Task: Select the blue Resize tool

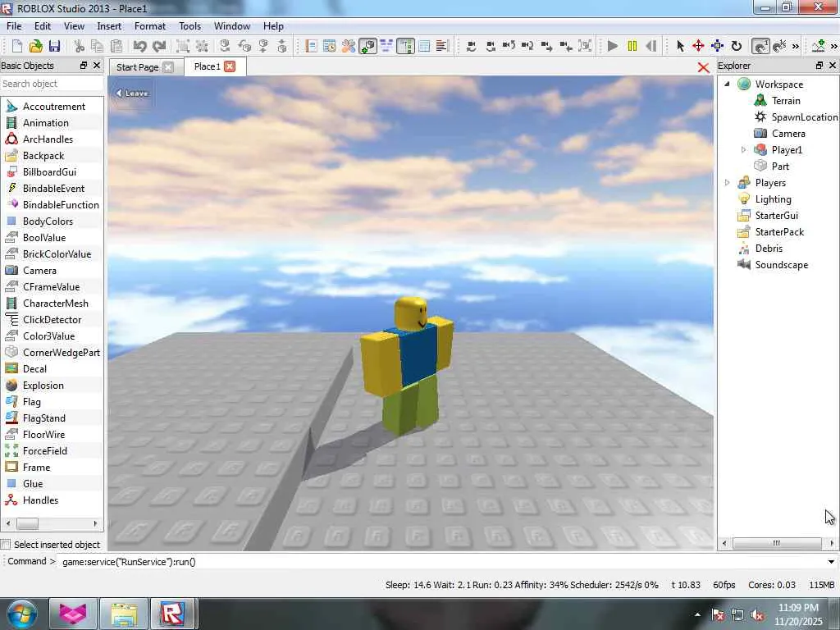Action: coord(717,46)
